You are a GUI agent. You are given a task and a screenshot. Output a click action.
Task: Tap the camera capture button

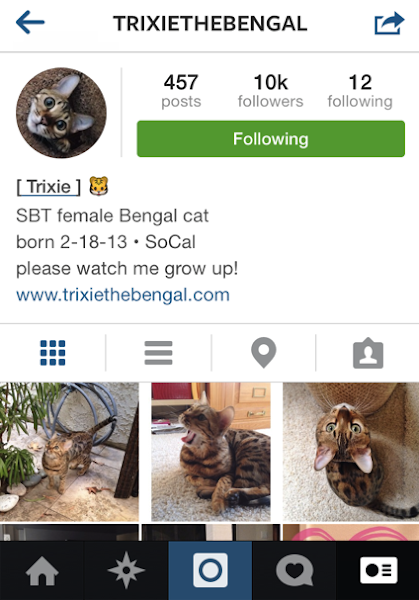(x=210, y=570)
